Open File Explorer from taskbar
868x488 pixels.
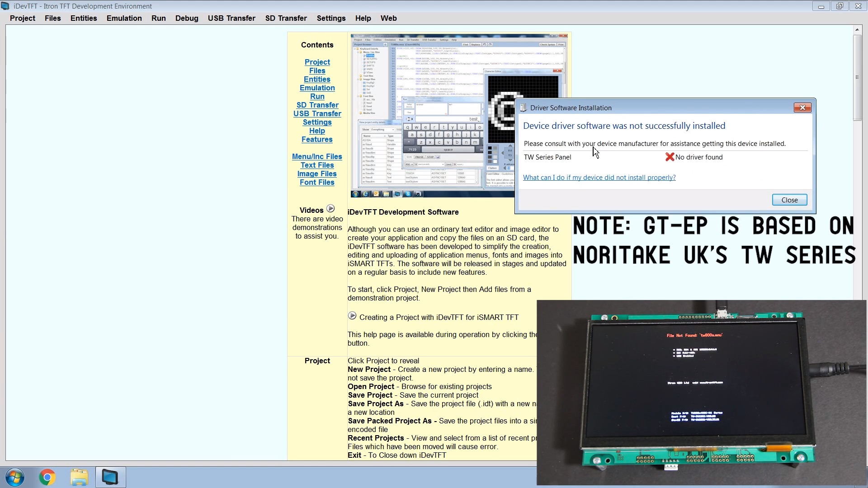coord(79,477)
